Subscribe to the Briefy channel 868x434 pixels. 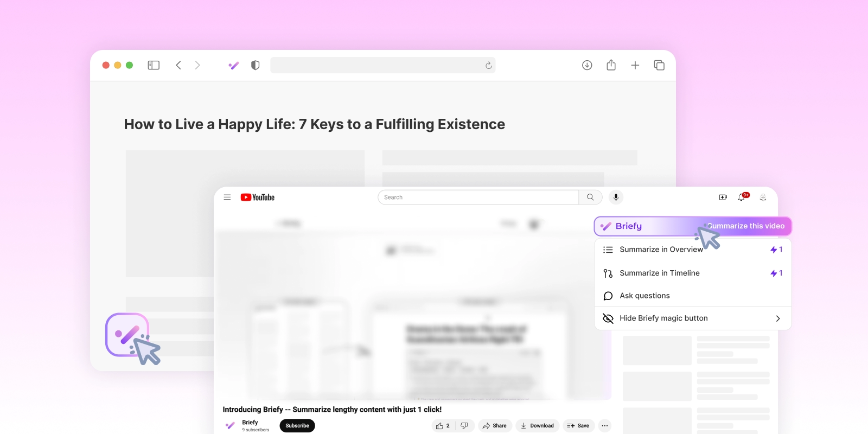(297, 426)
